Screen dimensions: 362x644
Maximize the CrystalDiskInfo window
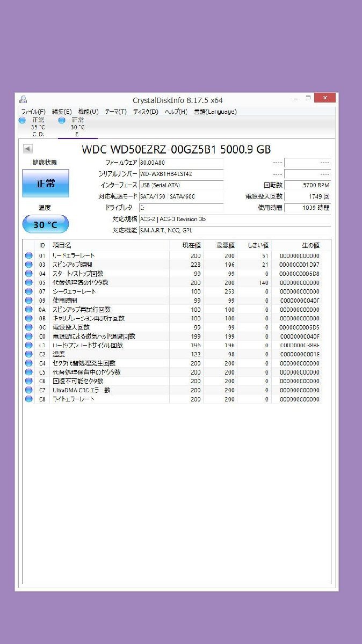(308, 98)
